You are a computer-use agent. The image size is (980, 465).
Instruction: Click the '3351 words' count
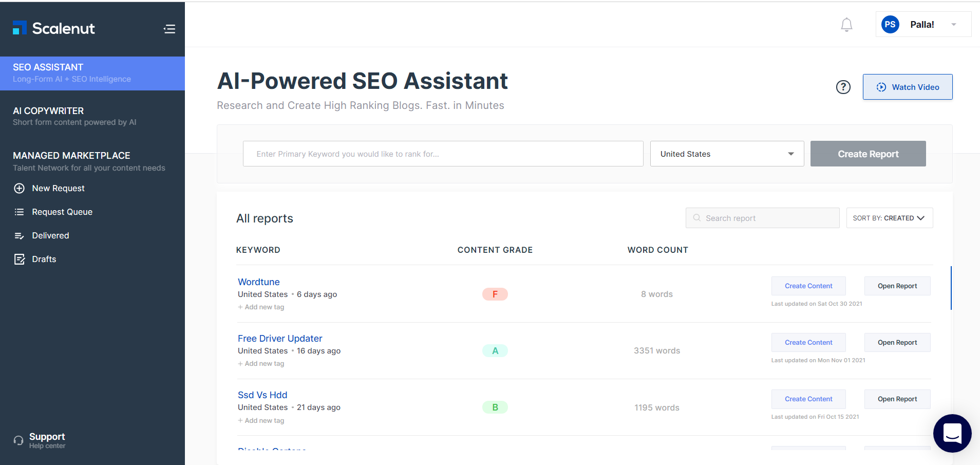(657, 350)
